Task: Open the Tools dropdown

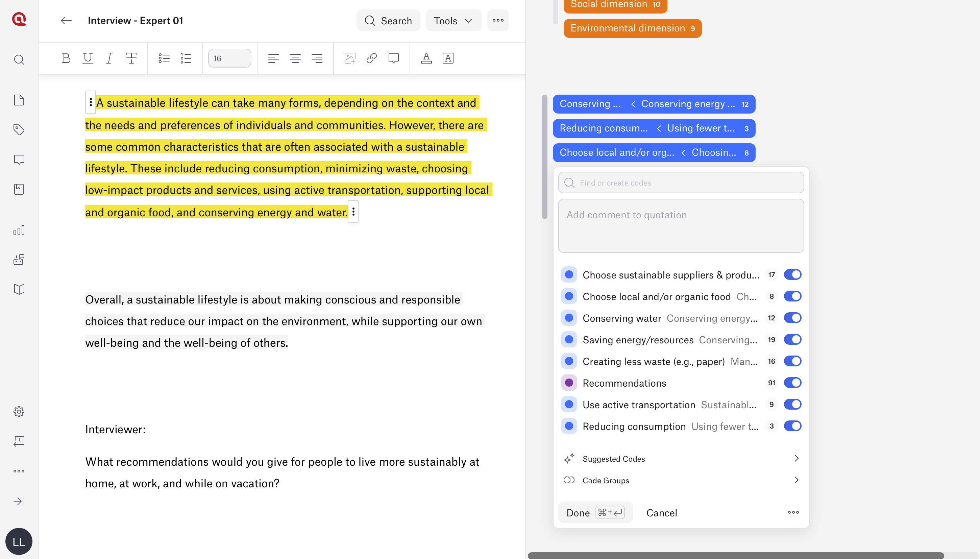Action: click(454, 21)
